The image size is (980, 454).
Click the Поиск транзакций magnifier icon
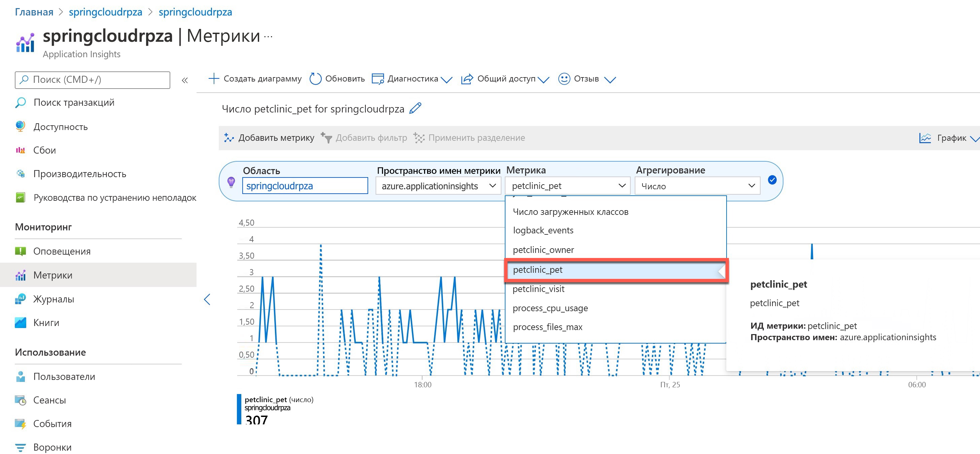(x=21, y=102)
